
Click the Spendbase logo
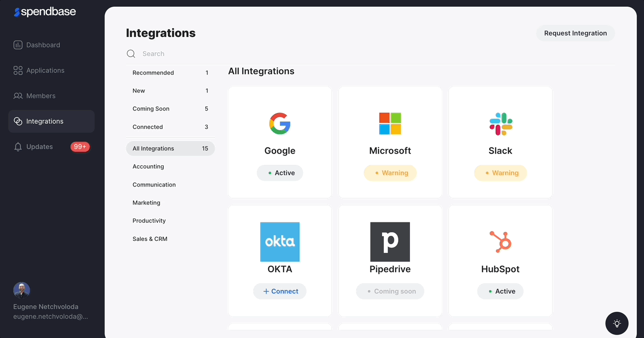[45, 12]
